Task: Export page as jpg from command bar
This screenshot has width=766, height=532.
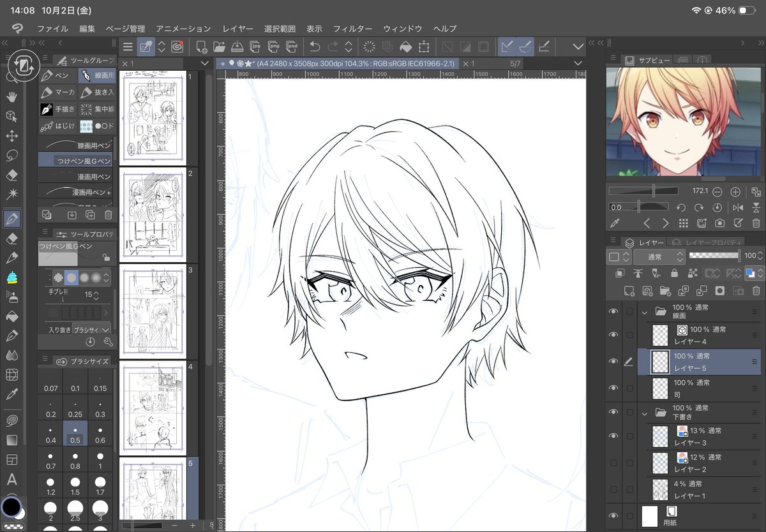Action: tap(255, 47)
